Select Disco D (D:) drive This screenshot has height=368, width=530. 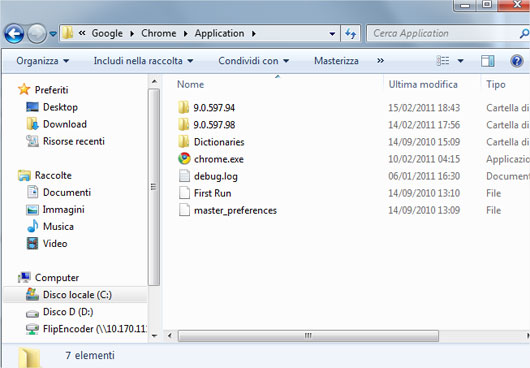tap(59, 312)
